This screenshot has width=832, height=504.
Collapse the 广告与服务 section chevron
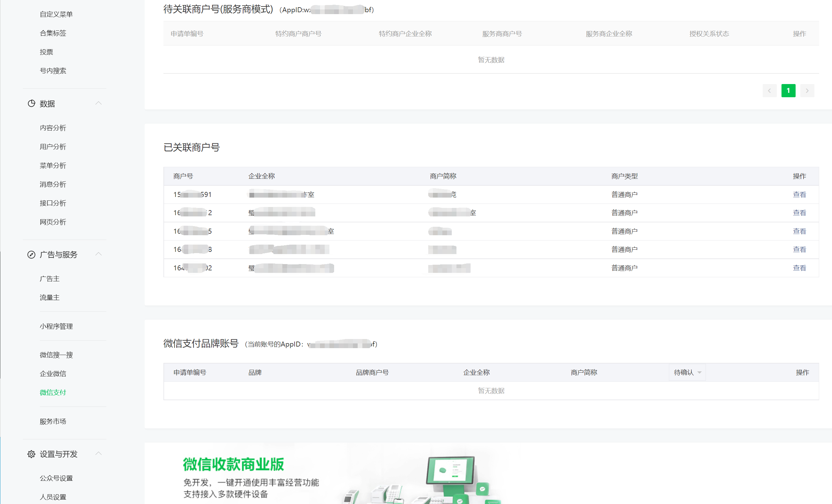[98, 254]
